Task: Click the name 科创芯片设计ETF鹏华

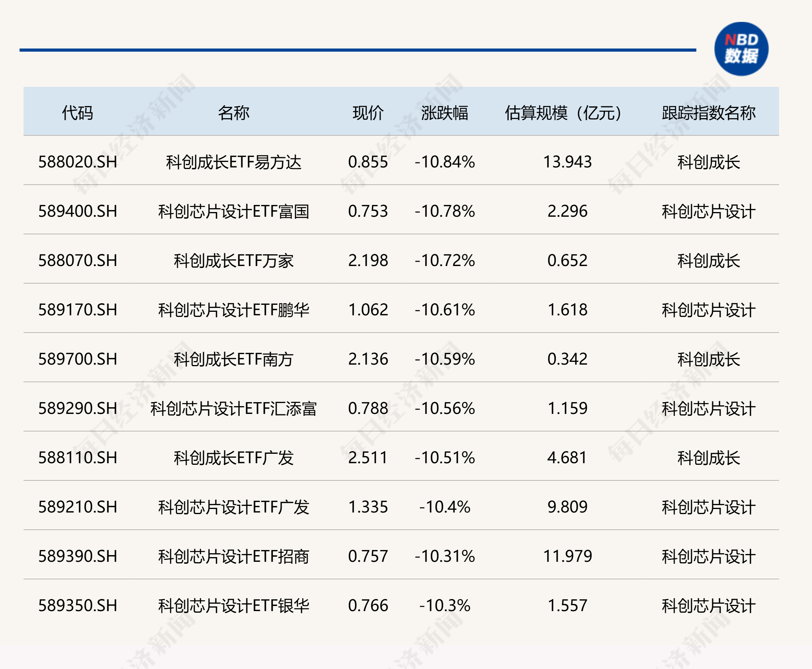Action: pyautogui.click(x=234, y=310)
